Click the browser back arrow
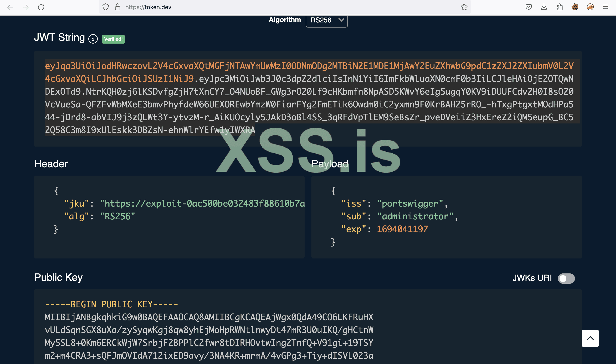 point(10,7)
